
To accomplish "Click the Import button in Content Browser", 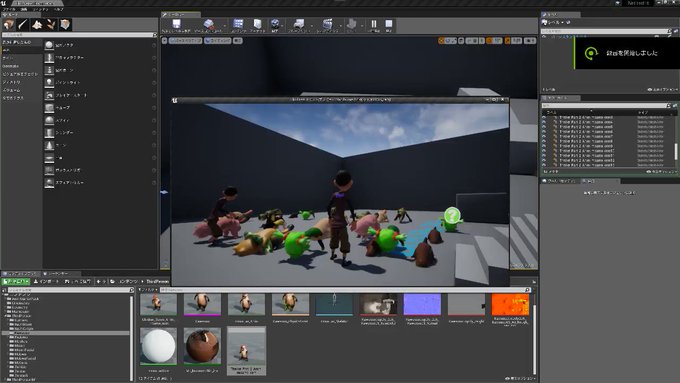I will coord(46,282).
